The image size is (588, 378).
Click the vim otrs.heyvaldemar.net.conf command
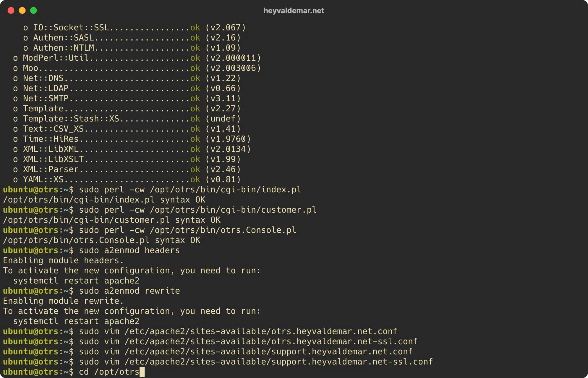point(238,331)
